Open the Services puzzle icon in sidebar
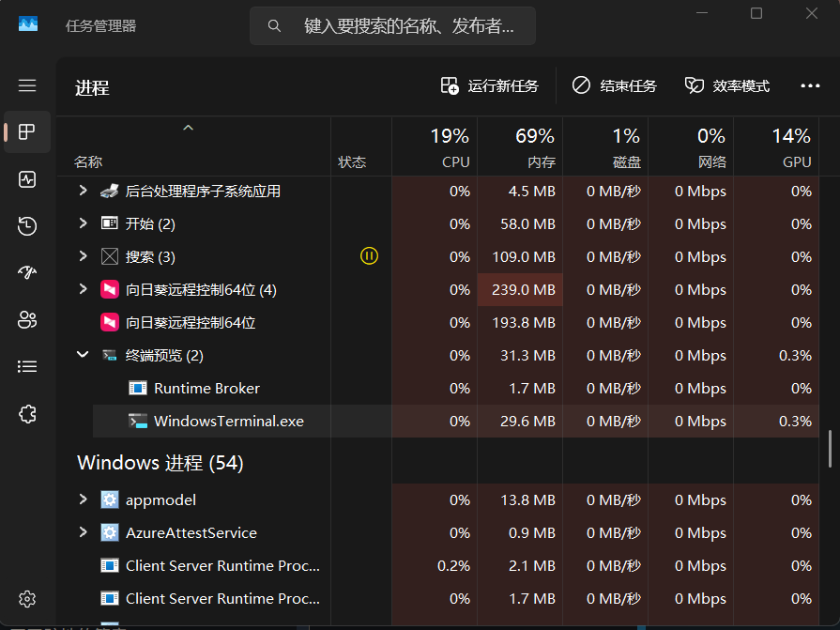840x630 pixels. coord(27,413)
